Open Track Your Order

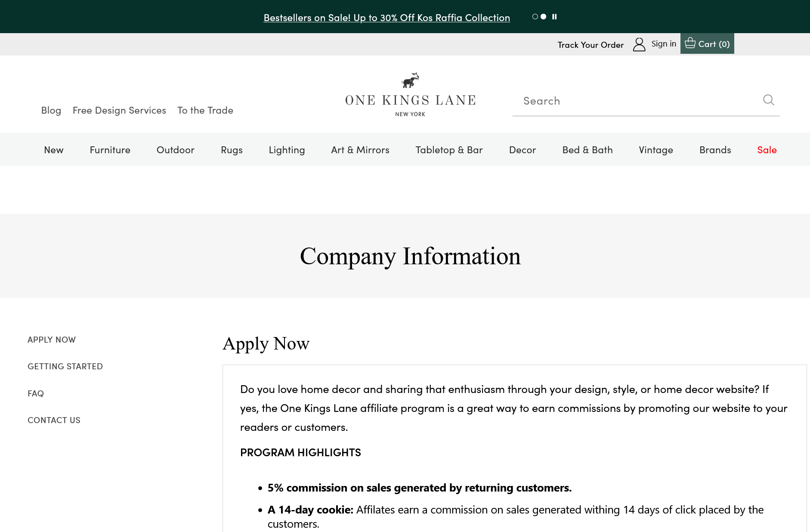pyautogui.click(x=590, y=45)
